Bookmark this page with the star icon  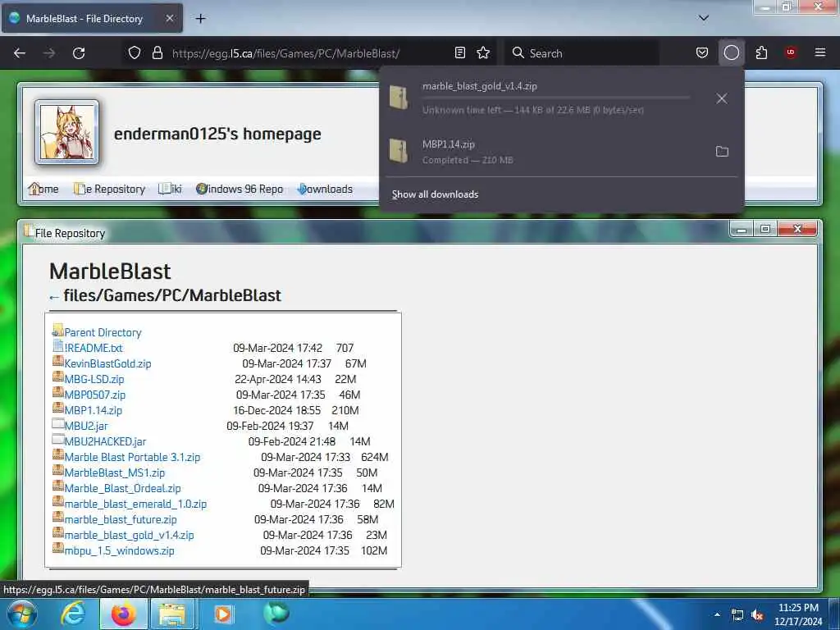tap(483, 52)
